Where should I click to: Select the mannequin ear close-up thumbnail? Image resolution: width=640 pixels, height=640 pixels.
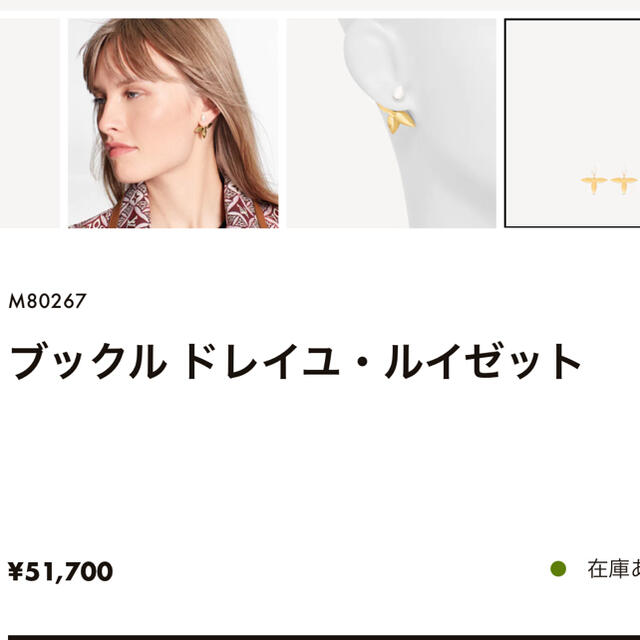tap(391, 123)
